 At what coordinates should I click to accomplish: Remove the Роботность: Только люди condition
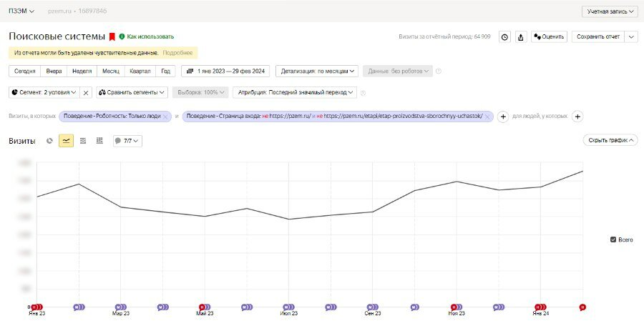coord(165,117)
